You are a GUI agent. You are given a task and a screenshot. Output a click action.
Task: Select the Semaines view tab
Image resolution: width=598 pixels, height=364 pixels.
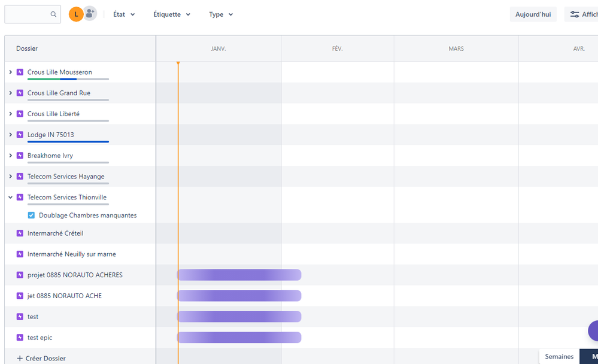tap(558, 356)
